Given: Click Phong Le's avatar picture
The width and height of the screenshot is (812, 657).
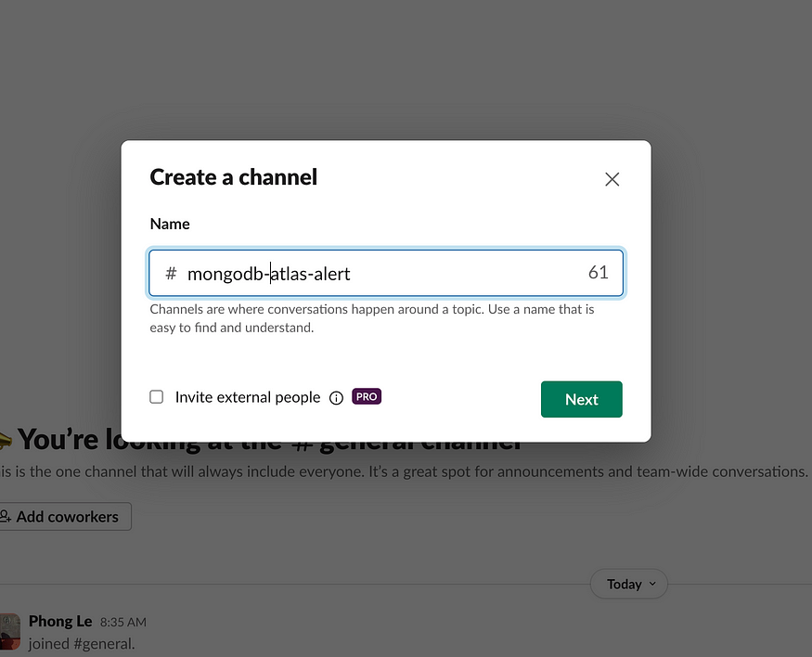Looking at the screenshot, I should (x=10, y=632).
